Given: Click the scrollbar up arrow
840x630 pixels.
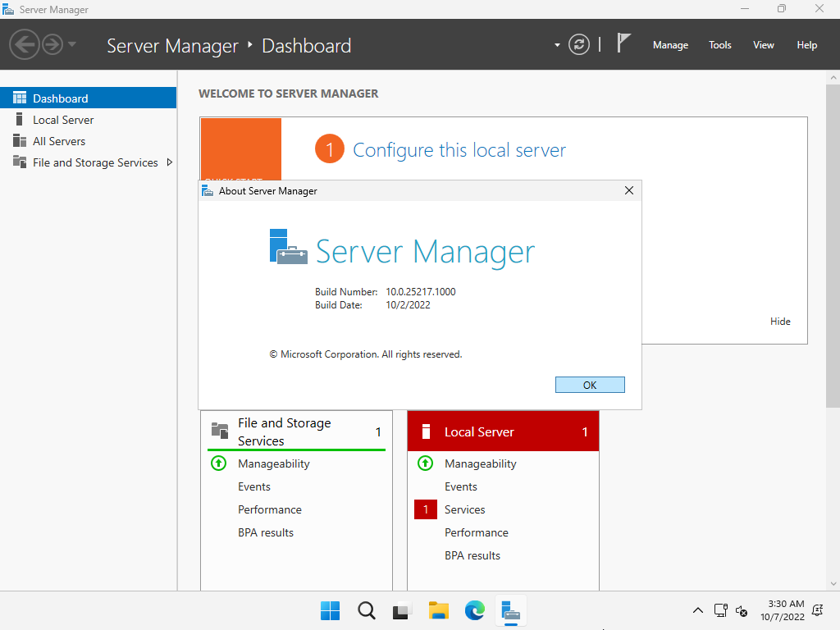Looking at the screenshot, I should [x=833, y=78].
